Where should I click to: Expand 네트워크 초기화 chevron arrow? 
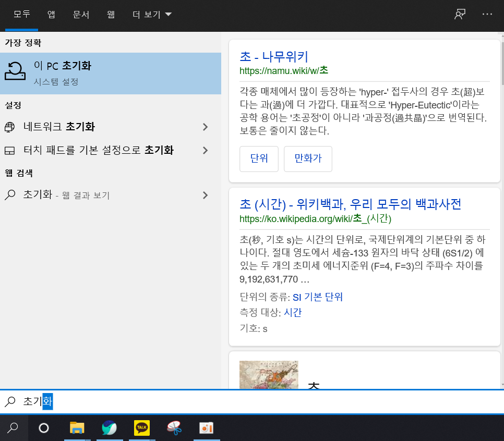click(206, 127)
